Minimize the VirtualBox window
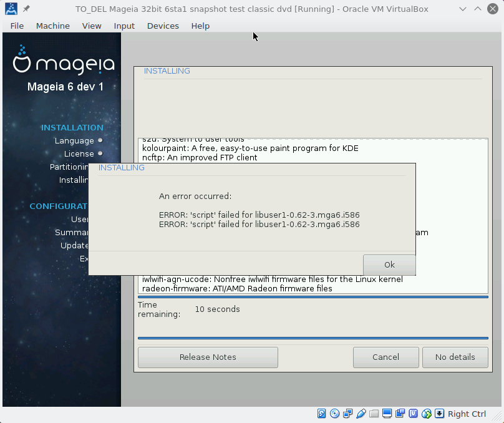The image size is (504, 423). pyautogui.click(x=463, y=9)
